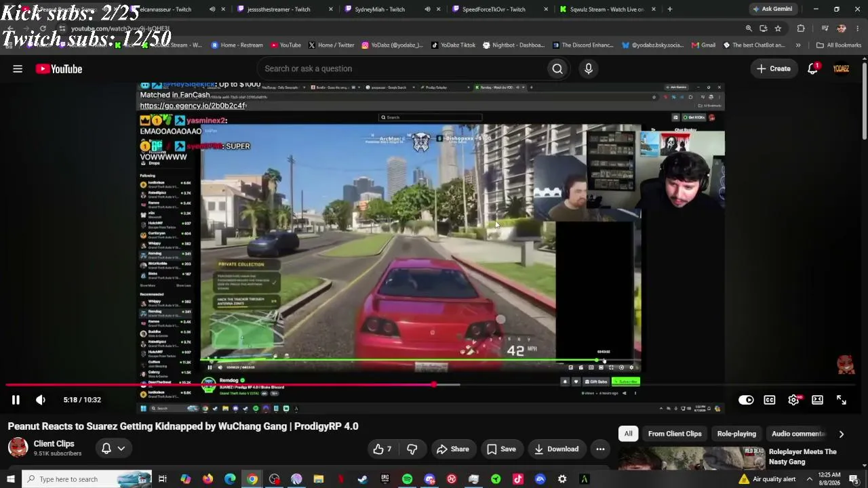Launch Firefox from the taskbar

click(208, 479)
